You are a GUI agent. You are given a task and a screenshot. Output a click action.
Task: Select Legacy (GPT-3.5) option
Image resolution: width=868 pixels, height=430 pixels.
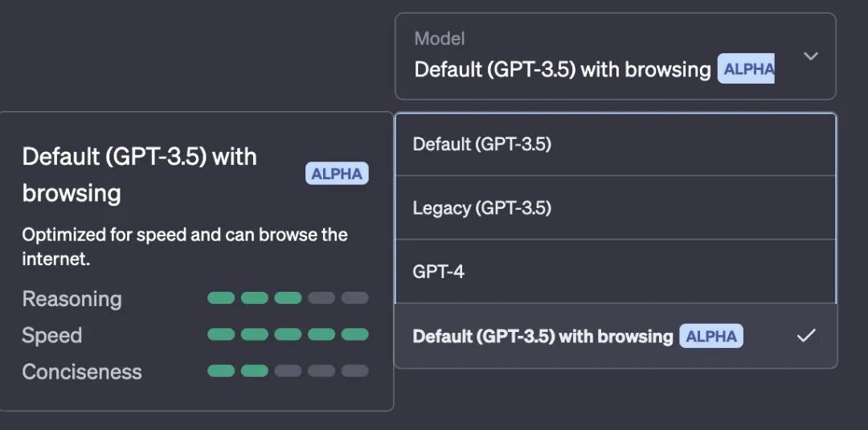(x=615, y=207)
